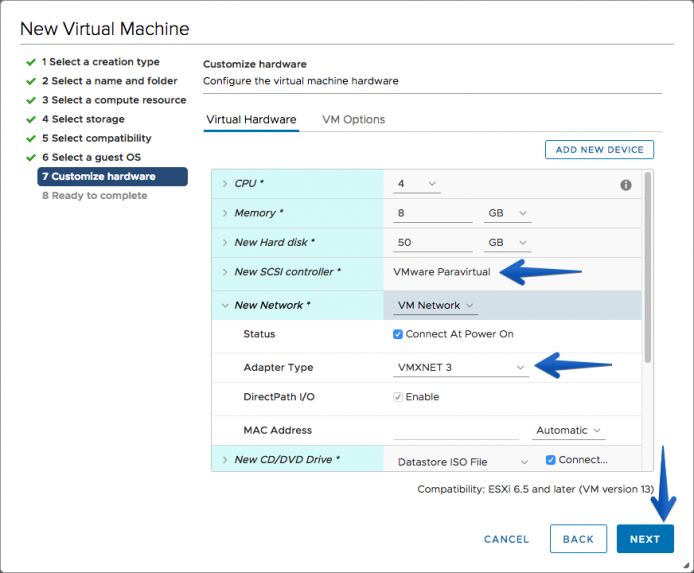
Task: Expand the New SCSI controller row
Action: click(x=225, y=272)
